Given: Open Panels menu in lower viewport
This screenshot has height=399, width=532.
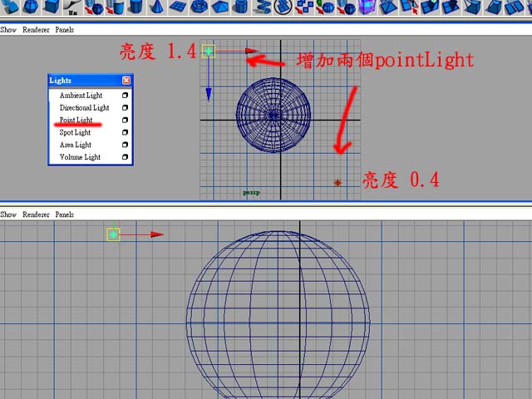Looking at the screenshot, I should tap(65, 214).
